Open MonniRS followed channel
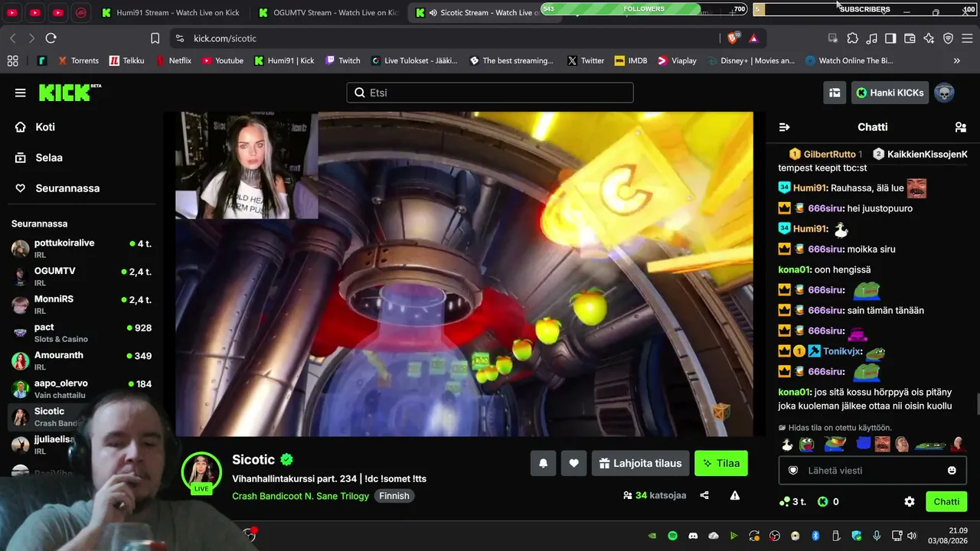 (x=81, y=305)
